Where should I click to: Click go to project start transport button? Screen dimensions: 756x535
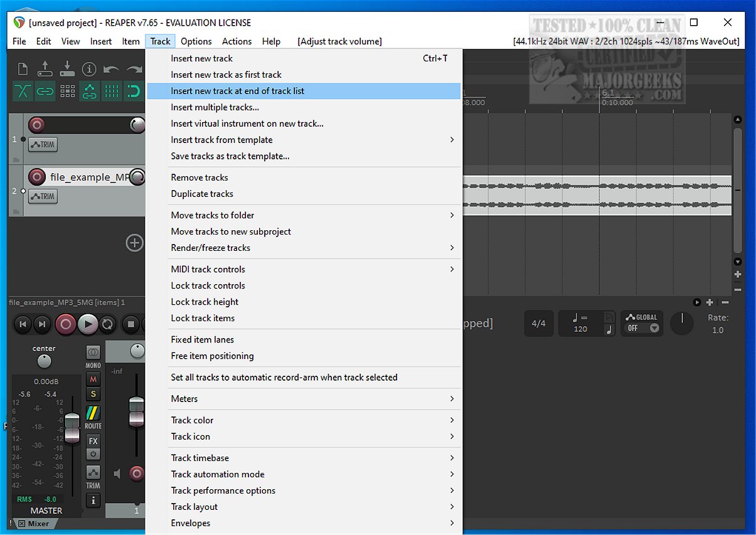click(23, 324)
